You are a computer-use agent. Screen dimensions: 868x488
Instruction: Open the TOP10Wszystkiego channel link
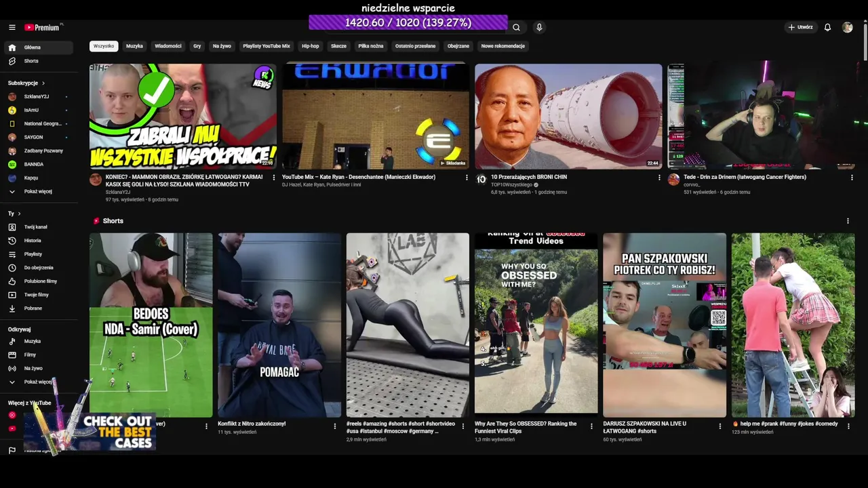click(x=511, y=184)
